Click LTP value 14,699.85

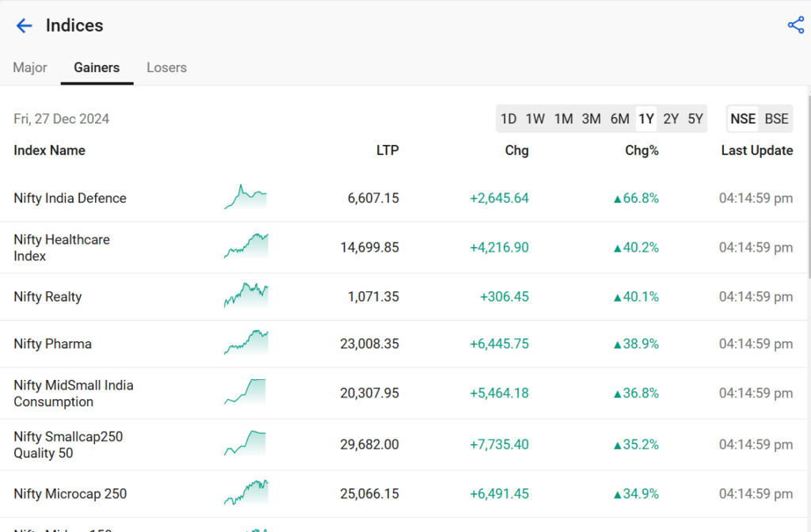[369, 247]
